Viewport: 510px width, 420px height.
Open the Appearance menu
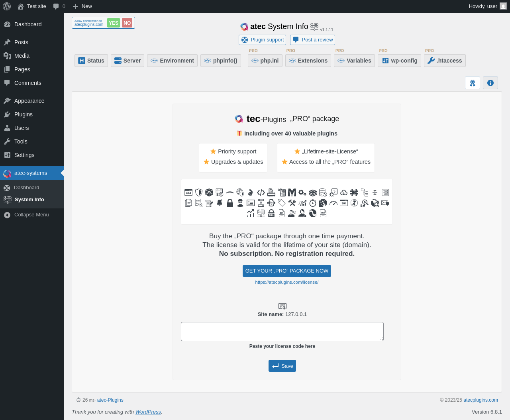click(x=32, y=101)
